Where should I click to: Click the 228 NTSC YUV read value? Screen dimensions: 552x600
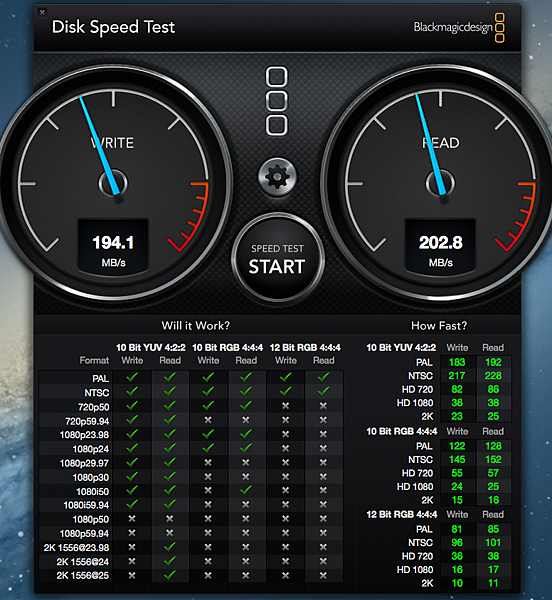[x=493, y=375]
